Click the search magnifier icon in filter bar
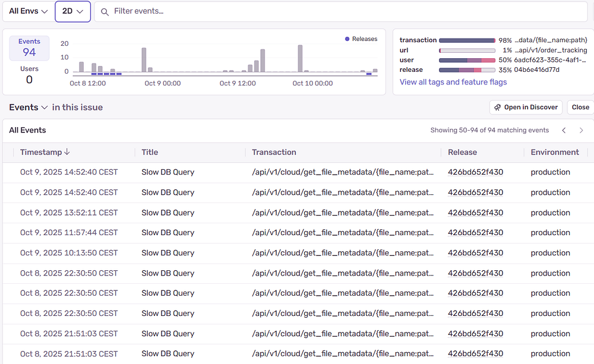The width and height of the screenshot is (594, 364). pos(105,12)
